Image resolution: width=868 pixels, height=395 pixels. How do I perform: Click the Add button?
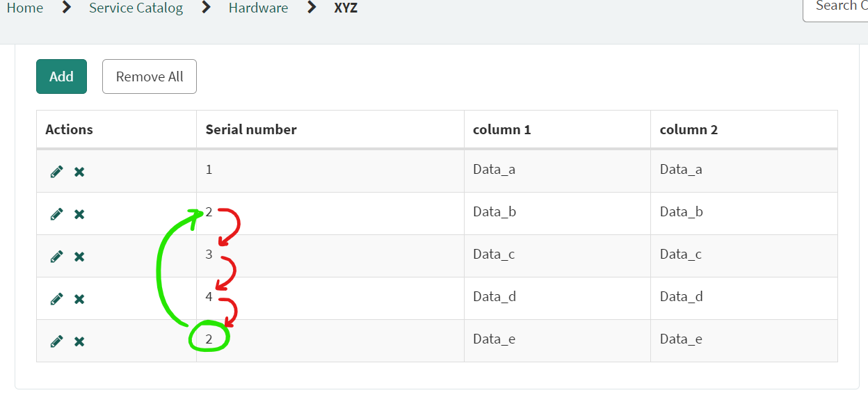pos(61,76)
